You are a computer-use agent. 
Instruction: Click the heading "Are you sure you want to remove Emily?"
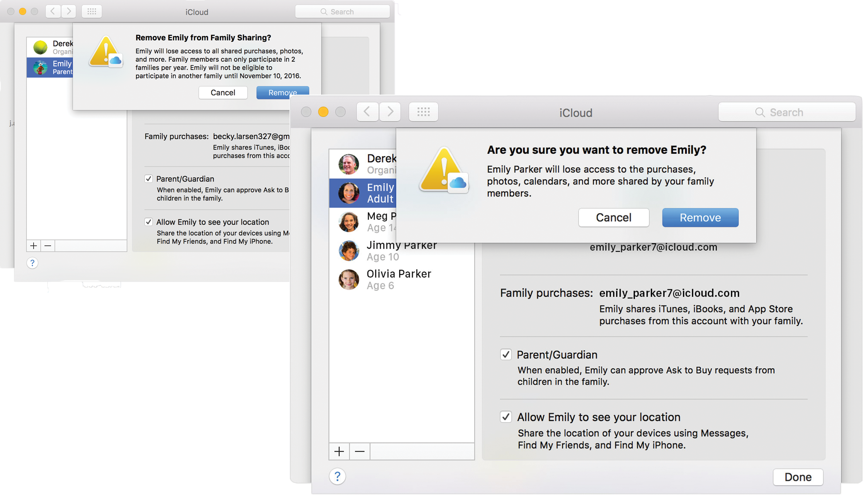pos(596,150)
